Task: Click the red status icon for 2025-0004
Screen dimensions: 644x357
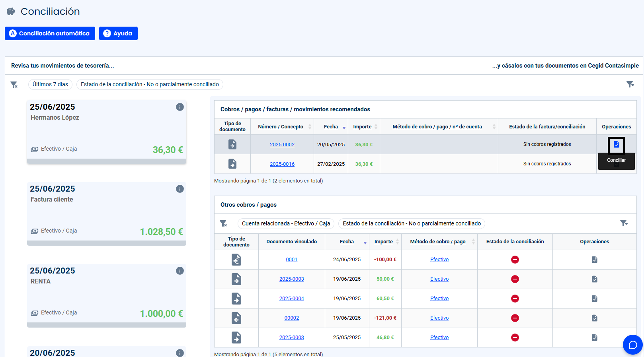Action: point(515,299)
